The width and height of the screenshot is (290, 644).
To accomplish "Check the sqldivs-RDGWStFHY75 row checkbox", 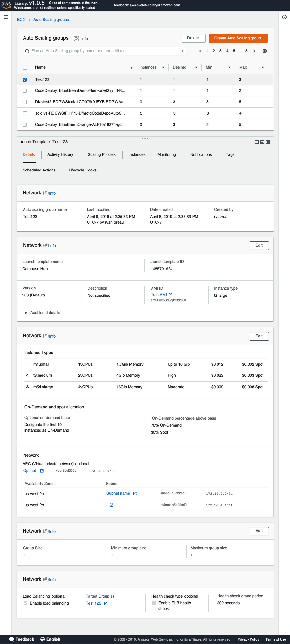I will (x=25, y=113).
